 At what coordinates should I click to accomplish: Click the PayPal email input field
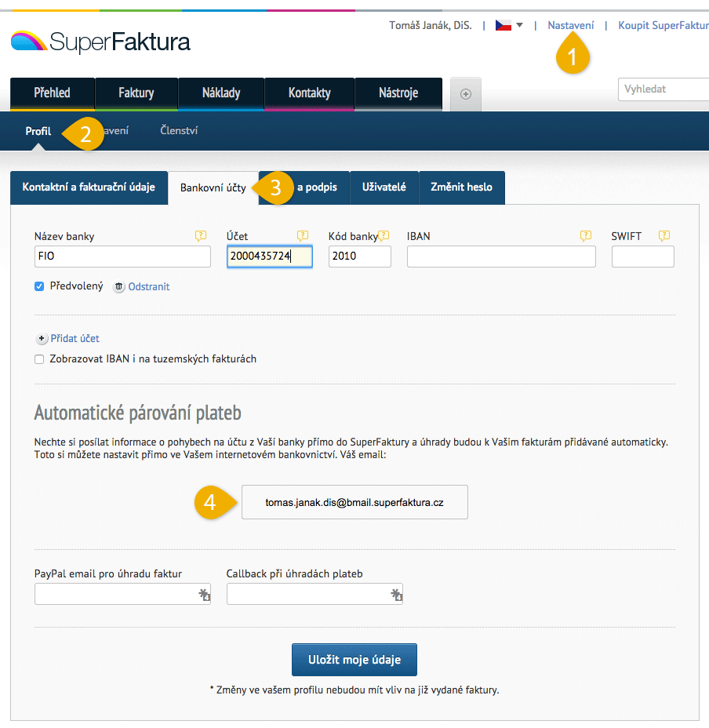122,595
